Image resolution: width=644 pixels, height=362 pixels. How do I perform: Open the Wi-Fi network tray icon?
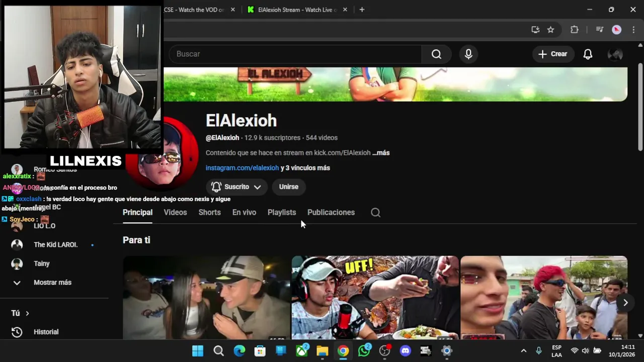pyautogui.click(x=574, y=351)
